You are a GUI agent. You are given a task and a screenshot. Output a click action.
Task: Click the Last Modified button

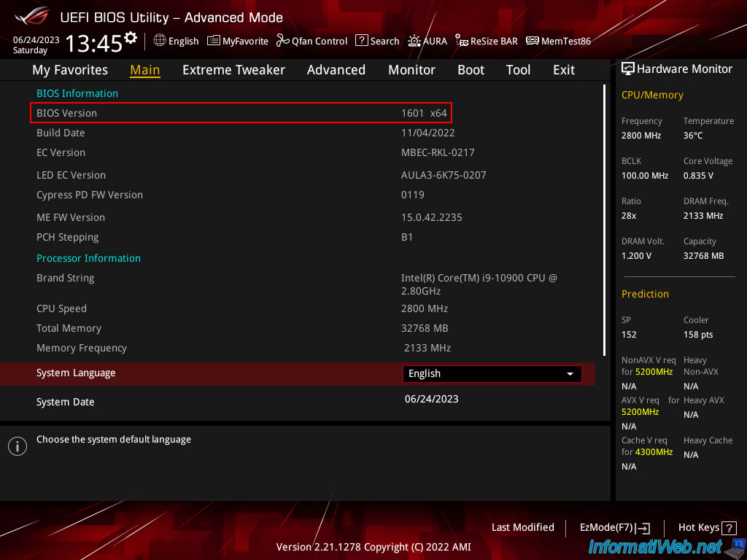click(522, 527)
